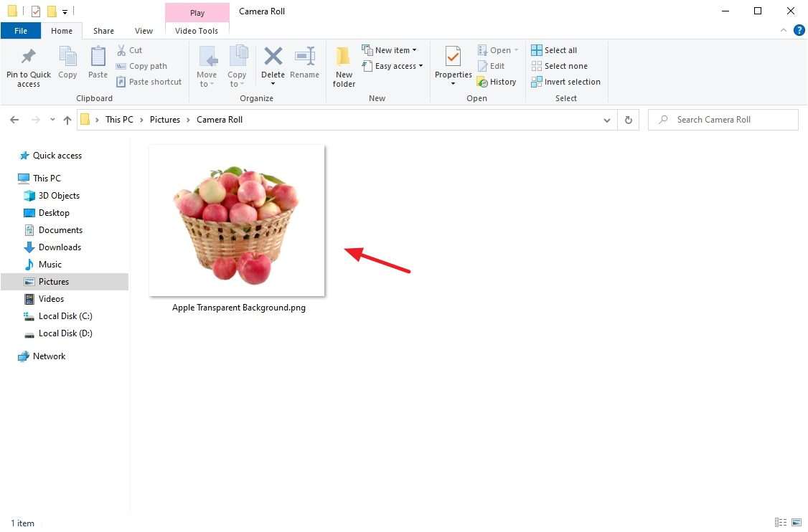This screenshot has width=808, height=532.
Task: Open the Video Tools tab
Action: click(x=197, y=31)
